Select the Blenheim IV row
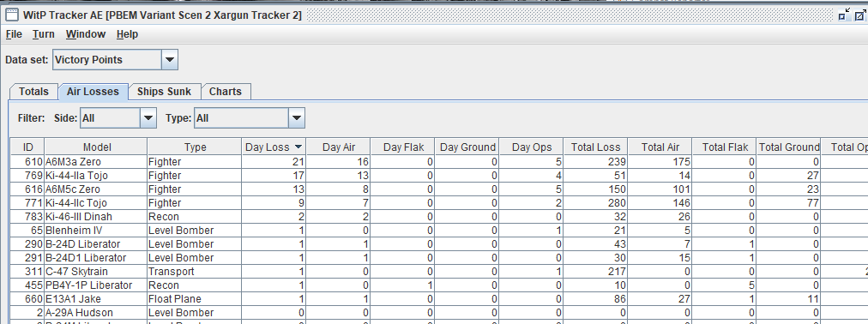 (x=439, y=231)
